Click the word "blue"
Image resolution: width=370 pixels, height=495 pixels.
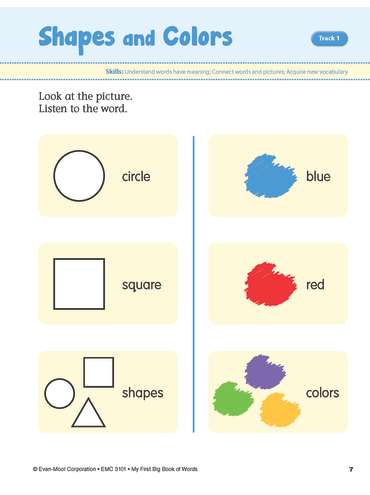(x=318, y=176)
